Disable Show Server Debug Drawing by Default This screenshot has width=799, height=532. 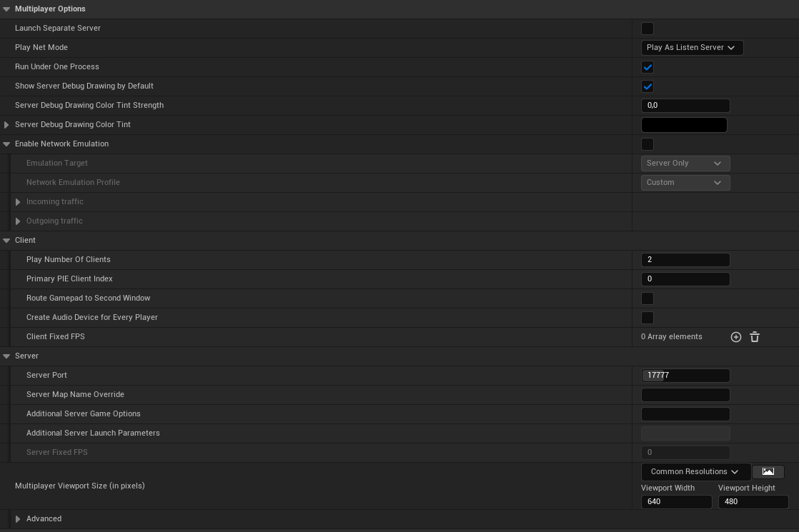click(647, 86)
